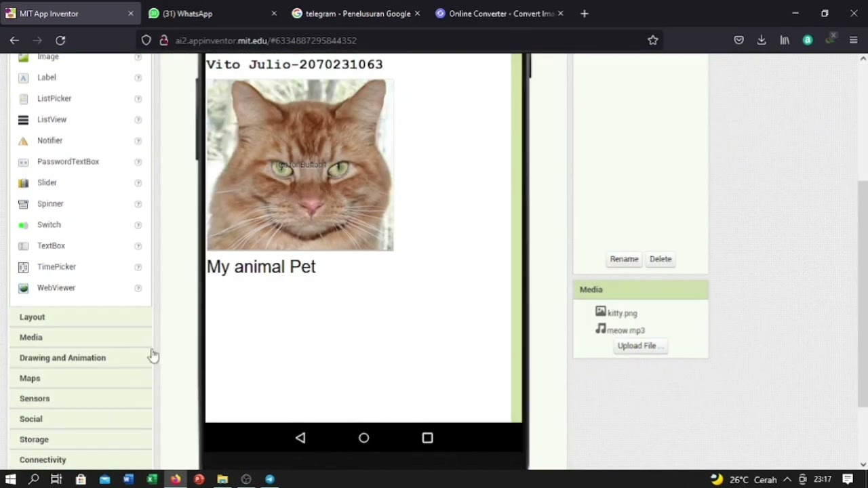The image size is (868, 488).
Task: Pick the TextBox component
Action: point(51,245)
